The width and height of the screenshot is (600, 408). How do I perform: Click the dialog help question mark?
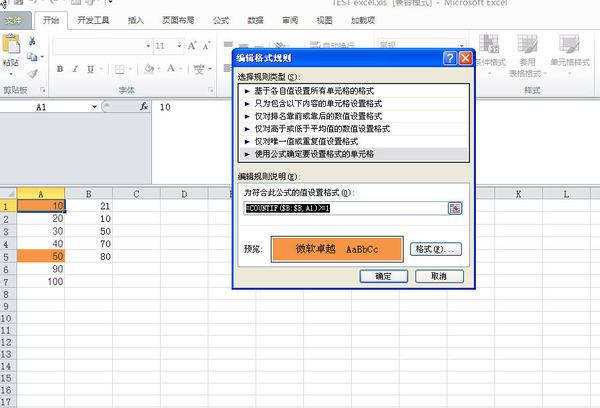[450, 58]
